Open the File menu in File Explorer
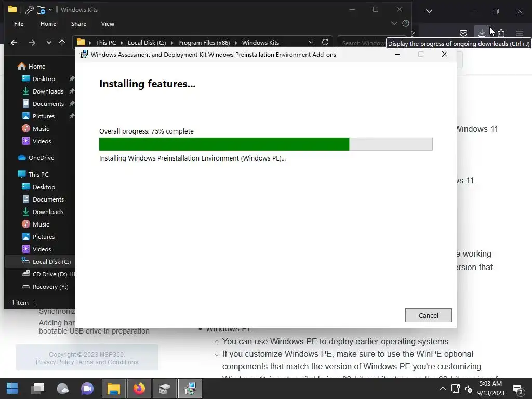 click(x=19, y=24)
